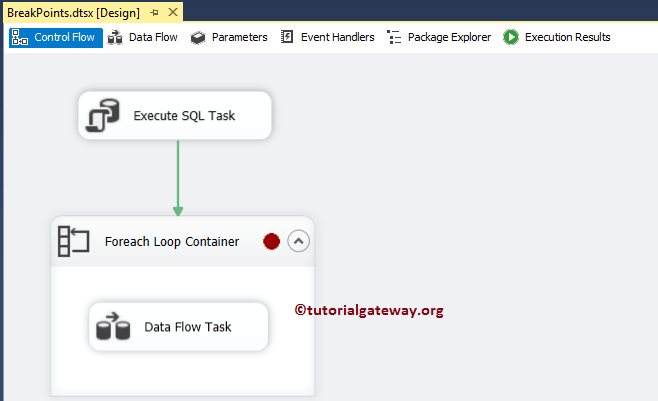Switch to the Package Explorer tab

(449, 37)
